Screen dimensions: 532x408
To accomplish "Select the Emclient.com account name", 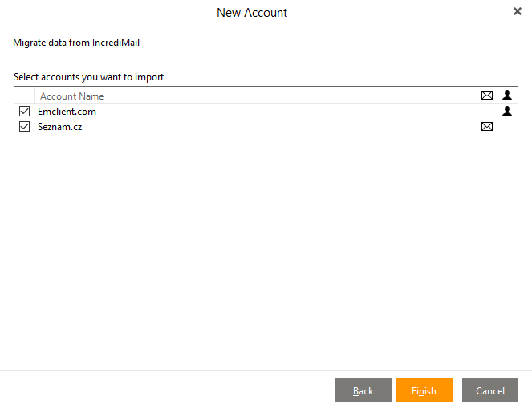I will click(x=67, y=112).
